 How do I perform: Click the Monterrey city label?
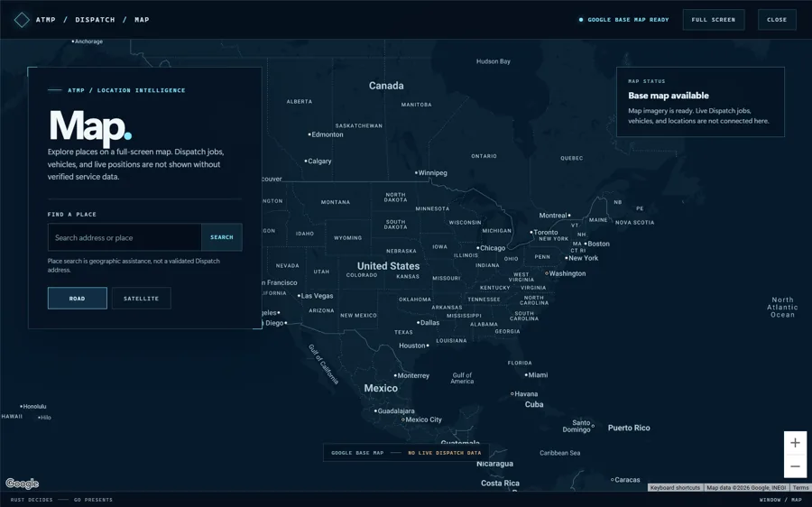point(411,376)
